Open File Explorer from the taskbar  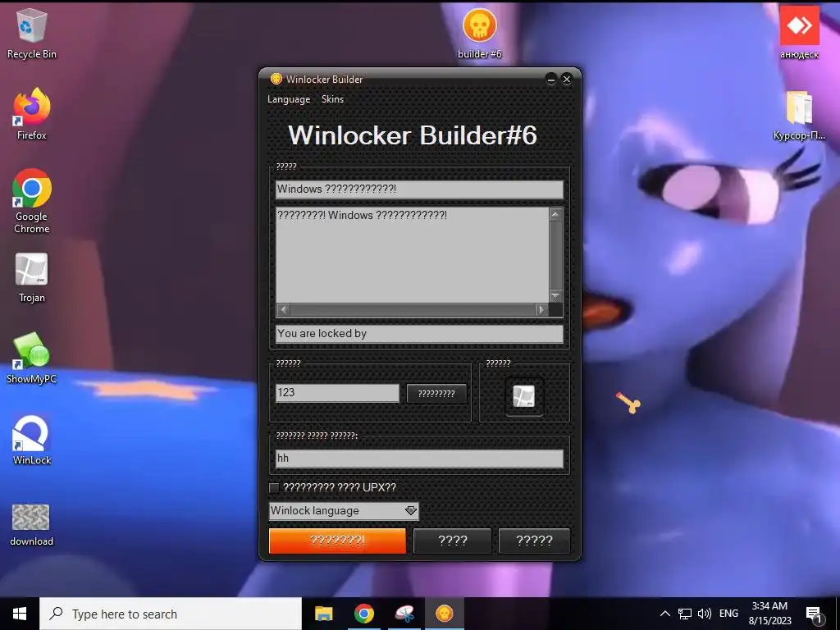(323, 614)
